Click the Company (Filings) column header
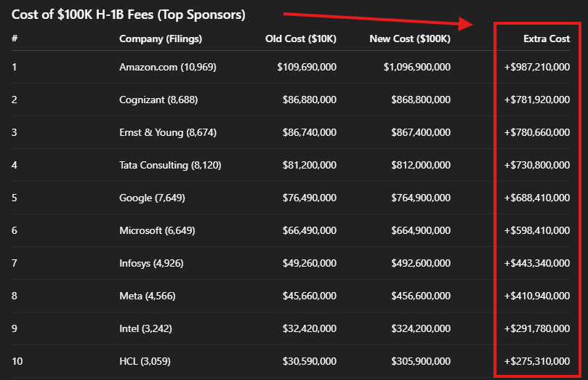 pos(161,39)
